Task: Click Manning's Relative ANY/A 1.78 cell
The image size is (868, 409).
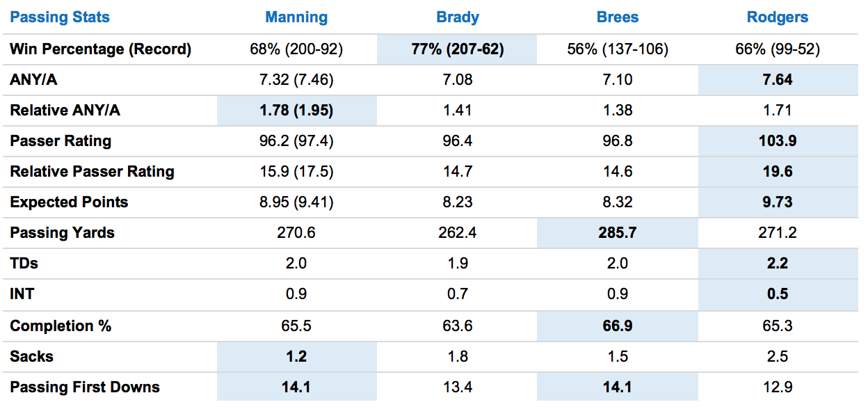Action: 296,111
